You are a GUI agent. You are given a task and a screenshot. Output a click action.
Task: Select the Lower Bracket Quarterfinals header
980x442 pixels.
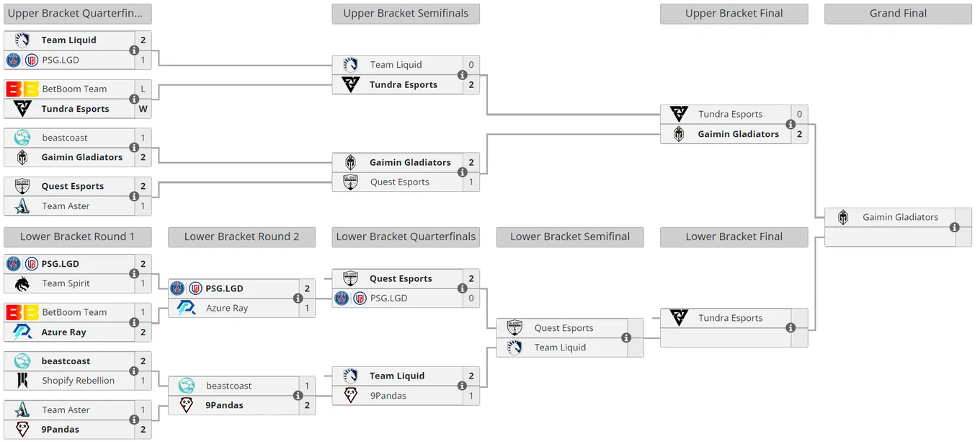(x=406, y=237)
